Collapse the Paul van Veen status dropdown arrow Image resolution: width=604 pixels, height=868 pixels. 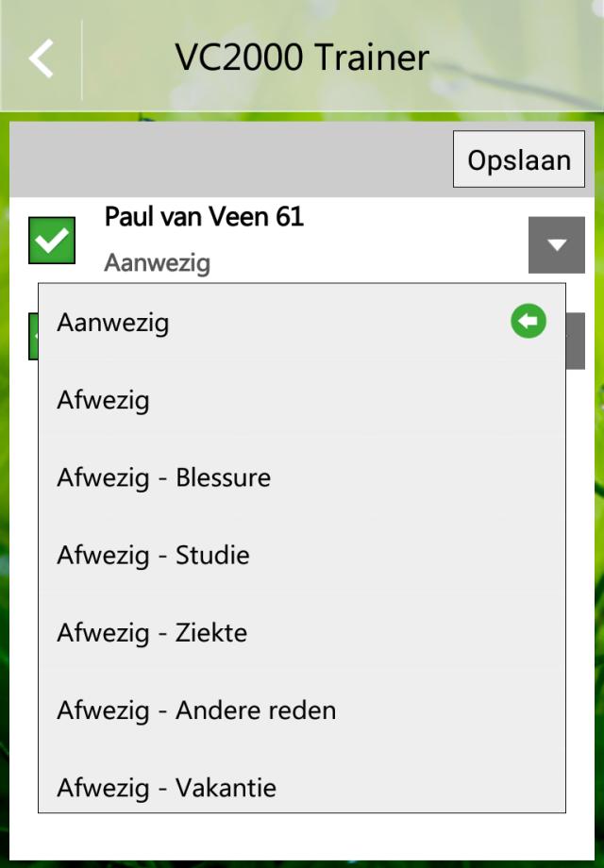tap(556, 245)
